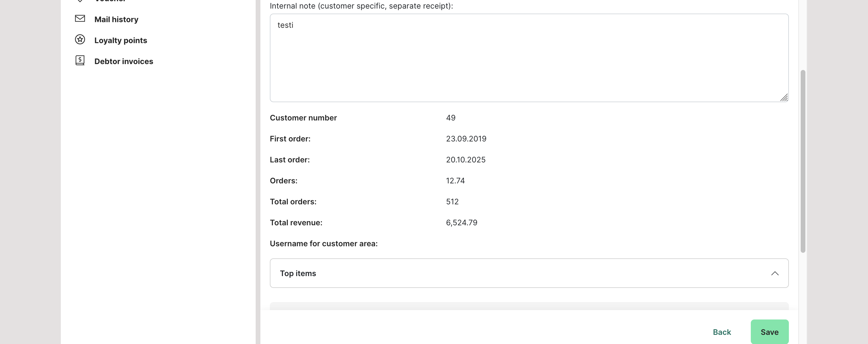The image size is (868, 344).
Task: Click the total orders value 512
Action: click(452, 202)
